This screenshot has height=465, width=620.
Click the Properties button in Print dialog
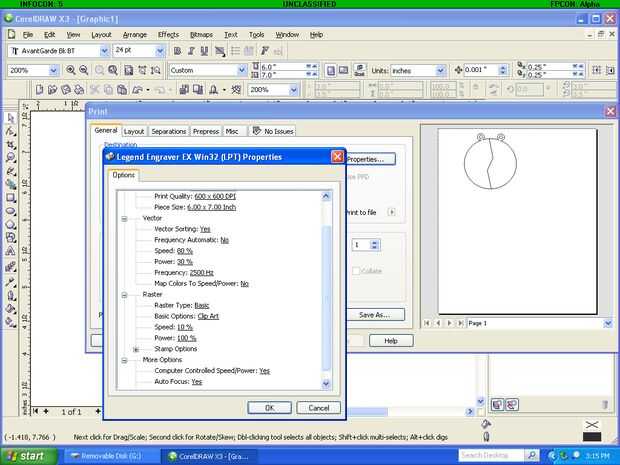[370, 159]
